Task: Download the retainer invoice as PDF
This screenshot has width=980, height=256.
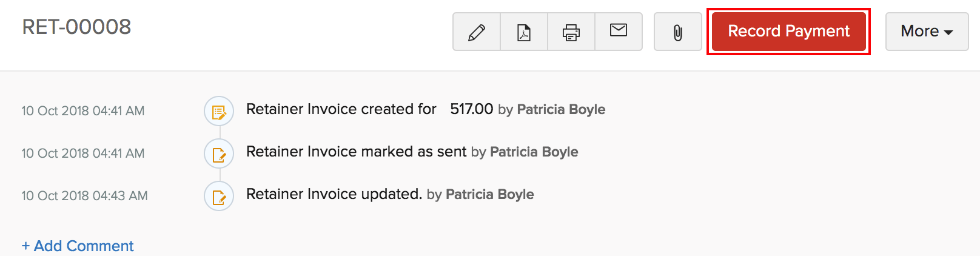Action: pos(524,32)
